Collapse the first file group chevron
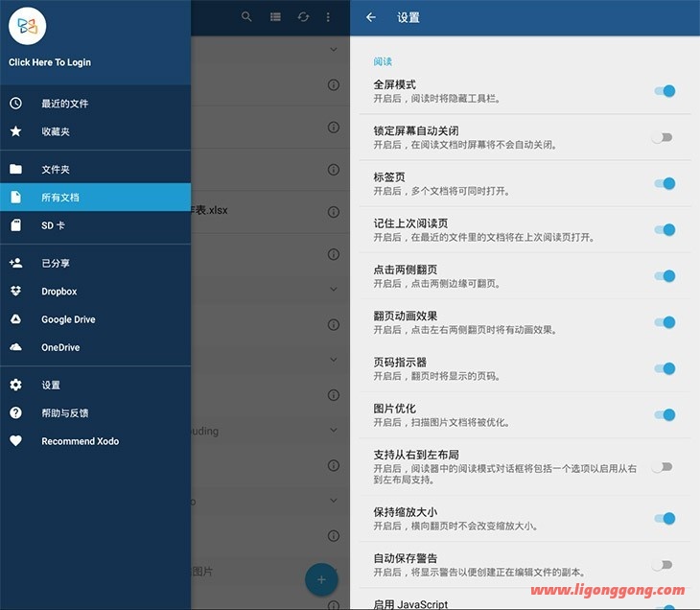Viewport: 700px width, 610px height. point(334,49)
